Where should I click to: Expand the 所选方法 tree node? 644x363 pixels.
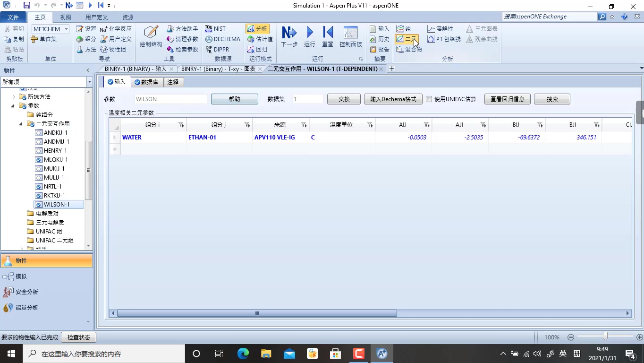pos(13,96)
